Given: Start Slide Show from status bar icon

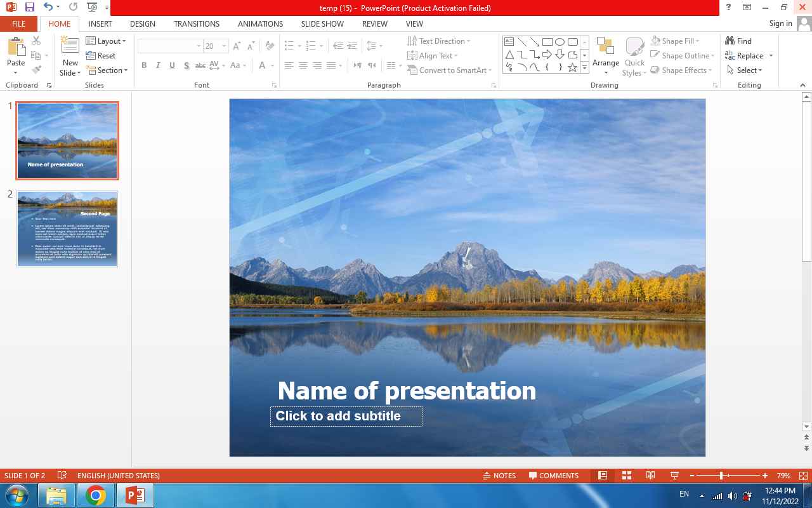Looking at the screenshot, I should click(674, 476).
